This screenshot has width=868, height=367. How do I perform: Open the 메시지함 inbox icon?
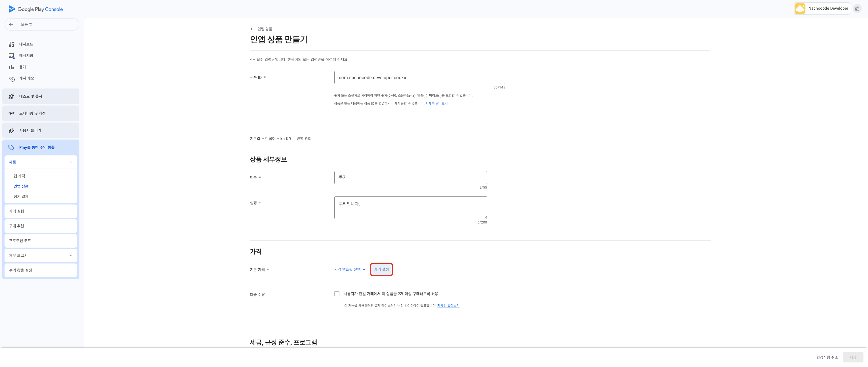point(11,56)
